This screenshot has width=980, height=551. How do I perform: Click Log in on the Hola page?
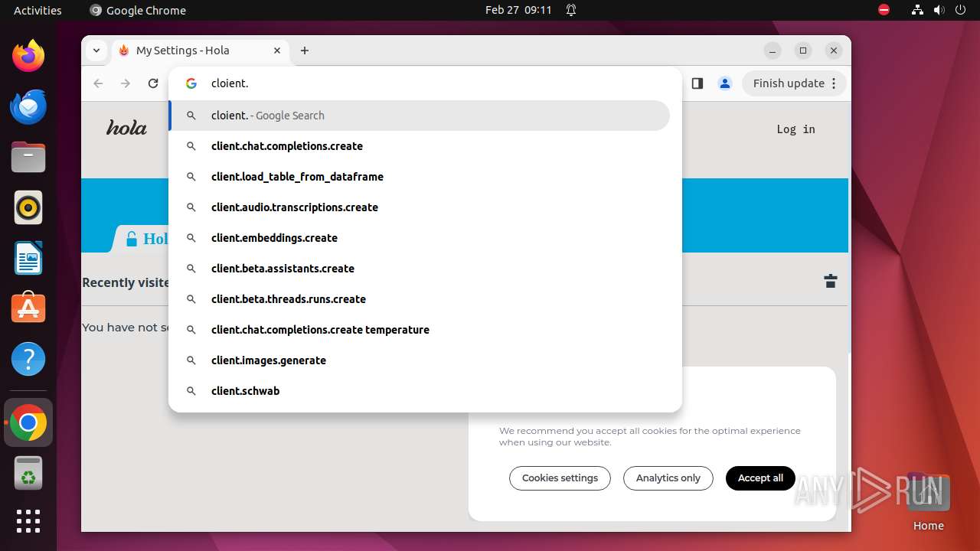795,129
